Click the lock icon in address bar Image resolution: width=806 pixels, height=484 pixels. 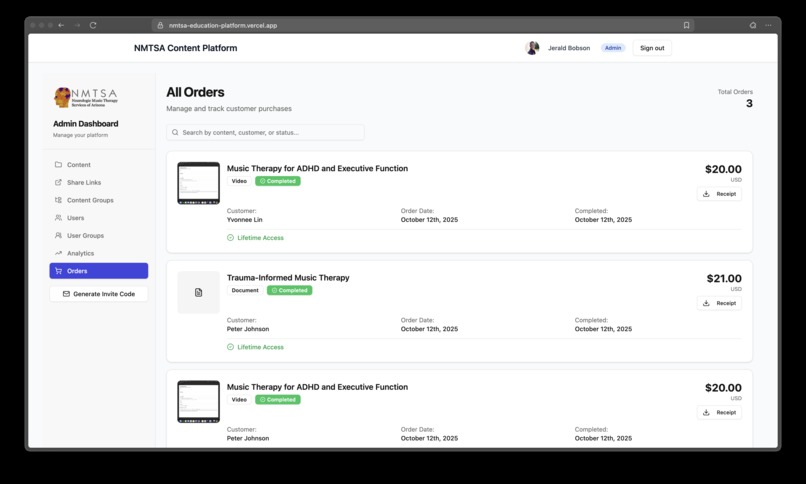click(x=160, y=25)
